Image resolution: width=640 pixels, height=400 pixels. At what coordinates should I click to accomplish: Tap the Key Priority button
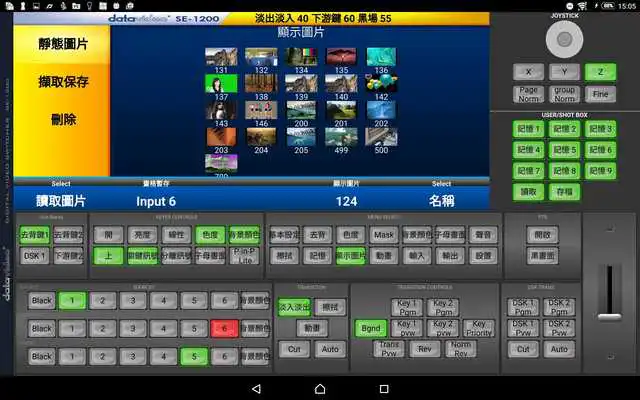click(x=479, y=329)
